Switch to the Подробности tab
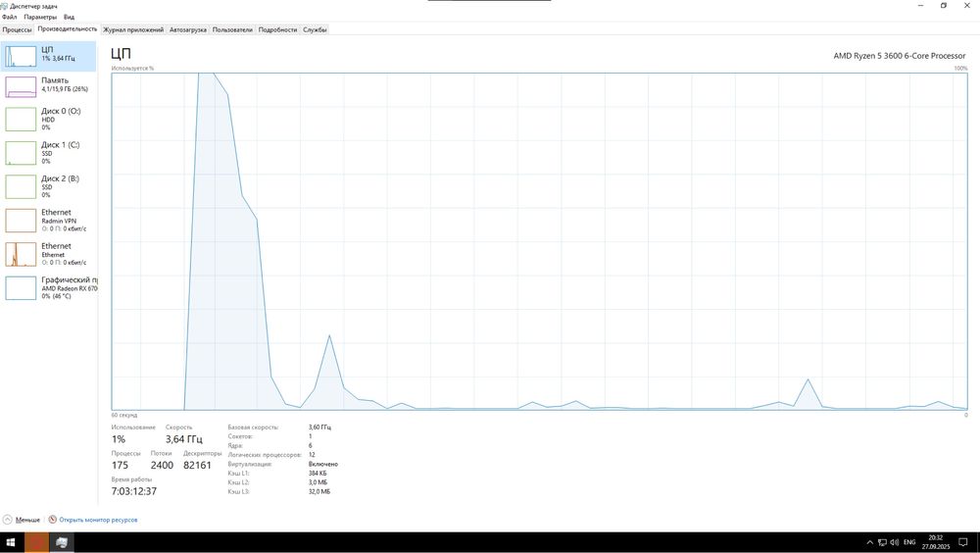980x553 pixels. (x=277, y=29)
